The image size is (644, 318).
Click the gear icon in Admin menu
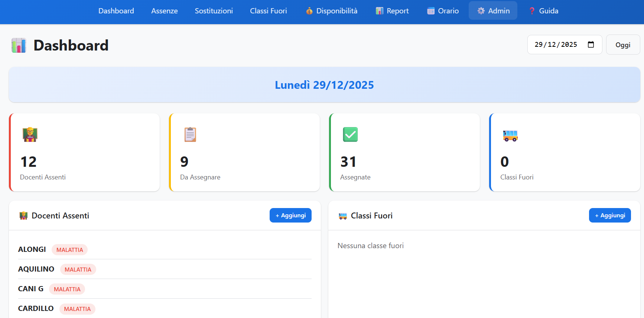click(x=481, y=11)
